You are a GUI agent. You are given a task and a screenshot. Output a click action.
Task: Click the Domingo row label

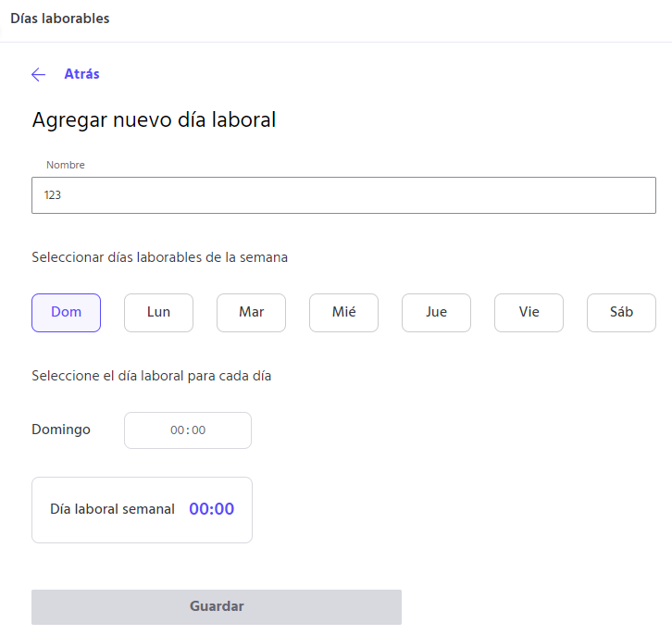coord(61,430)
